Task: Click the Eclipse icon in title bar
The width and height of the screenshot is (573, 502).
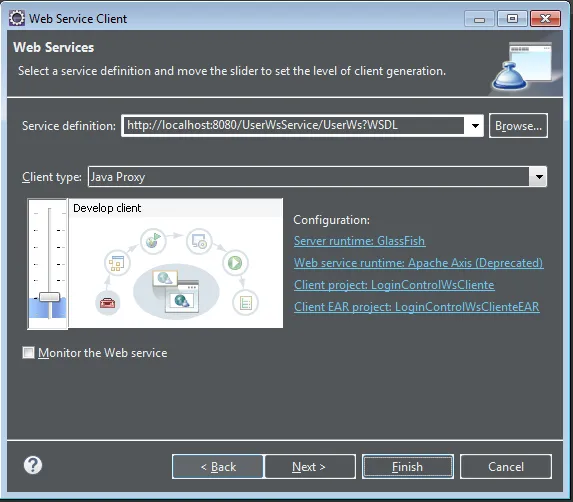Action: 17,18
